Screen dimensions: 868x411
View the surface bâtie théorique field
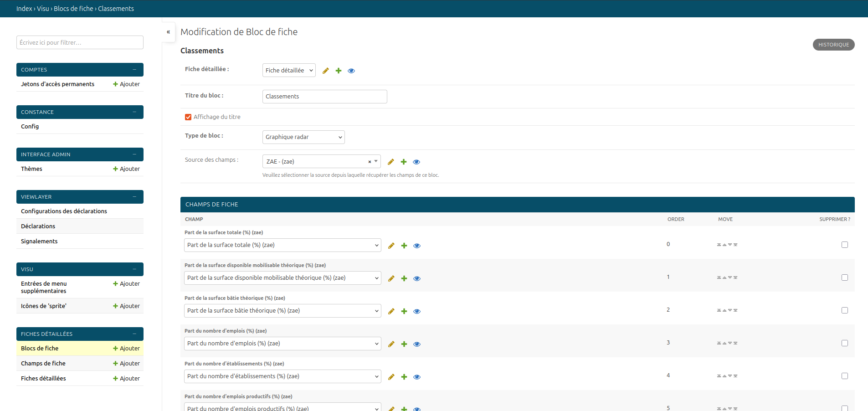(x=417, y=311)
